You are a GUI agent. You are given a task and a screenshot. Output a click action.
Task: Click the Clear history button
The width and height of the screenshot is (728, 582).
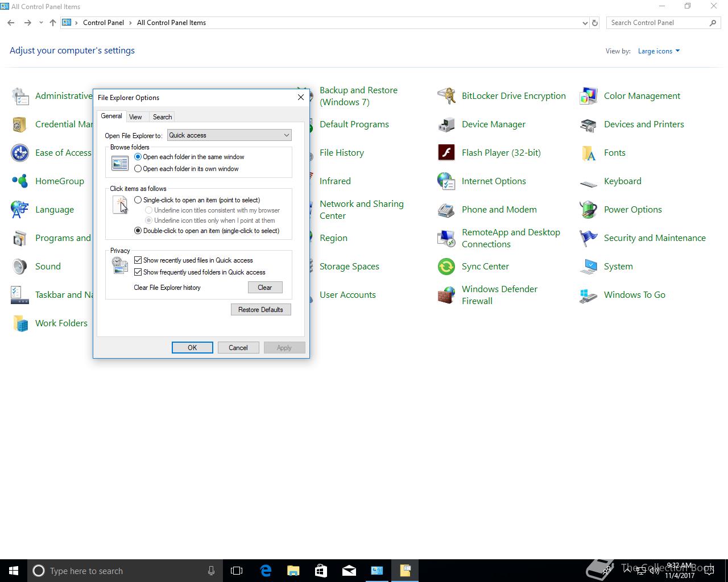coord(265,288)
